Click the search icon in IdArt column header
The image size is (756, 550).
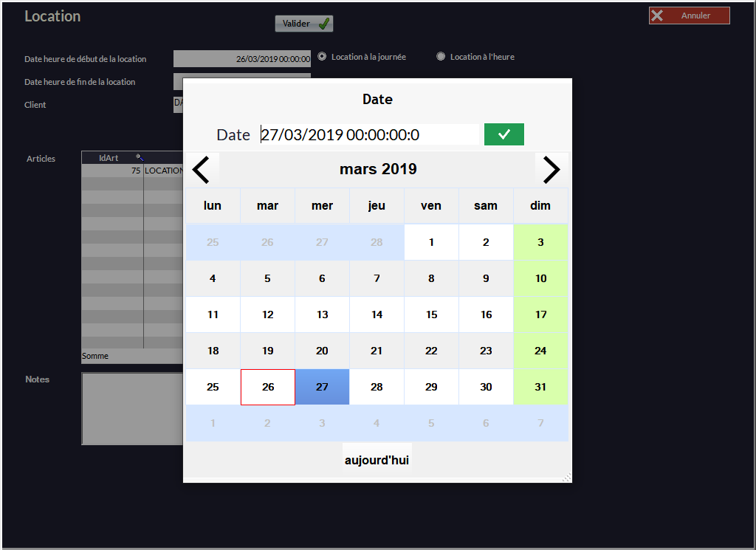(139, 157)
